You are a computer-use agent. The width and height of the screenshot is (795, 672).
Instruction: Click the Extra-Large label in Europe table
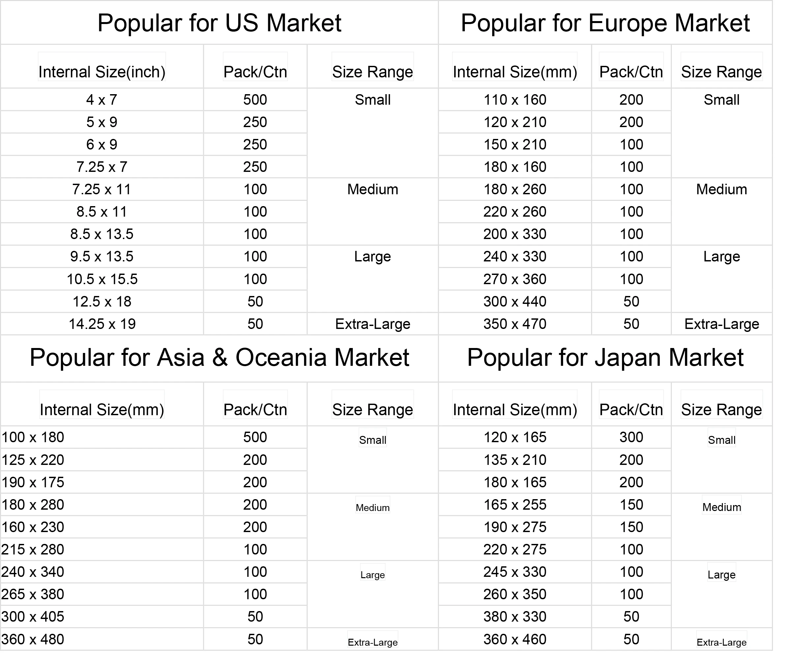coord(722,324)
